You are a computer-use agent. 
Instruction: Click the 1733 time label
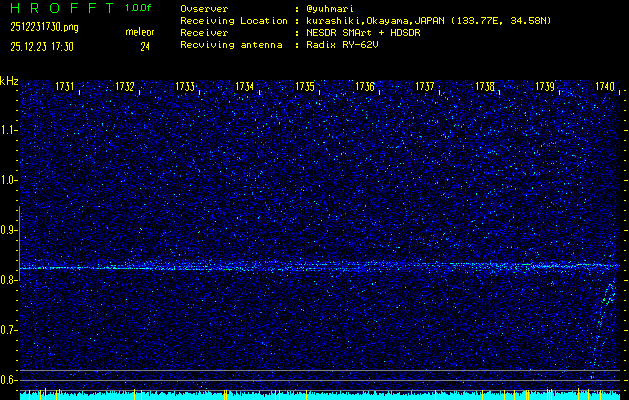pos(185,87)
